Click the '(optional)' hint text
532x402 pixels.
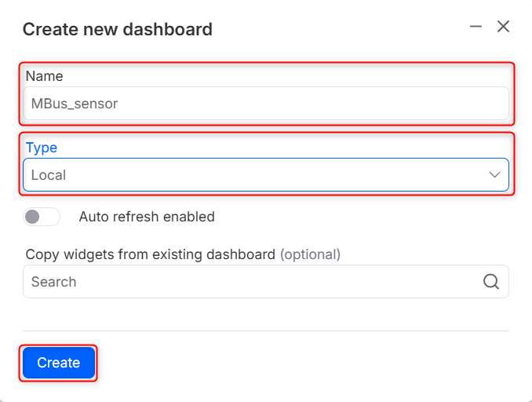tap(311, 254)
